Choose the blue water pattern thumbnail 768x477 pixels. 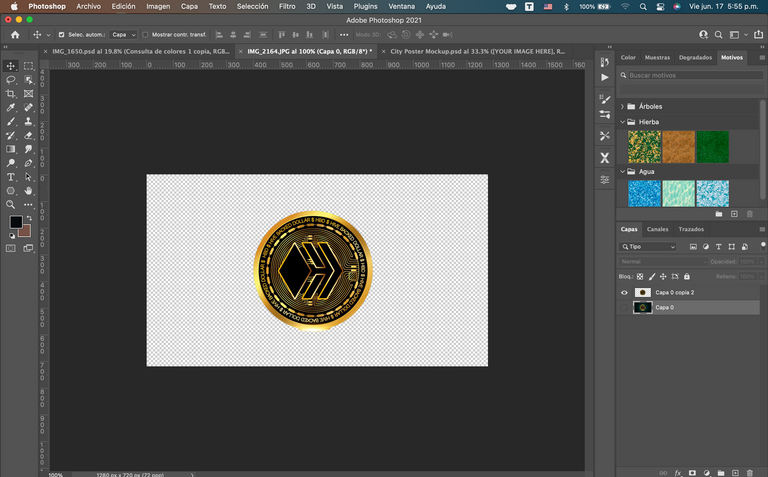tap(645, 193)
